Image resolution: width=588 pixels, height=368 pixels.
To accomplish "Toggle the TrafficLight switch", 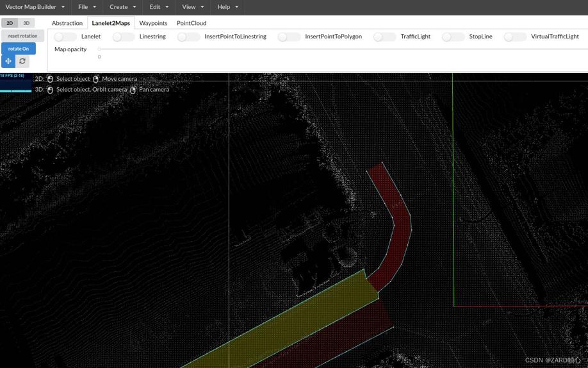I will tap(384, 37).
